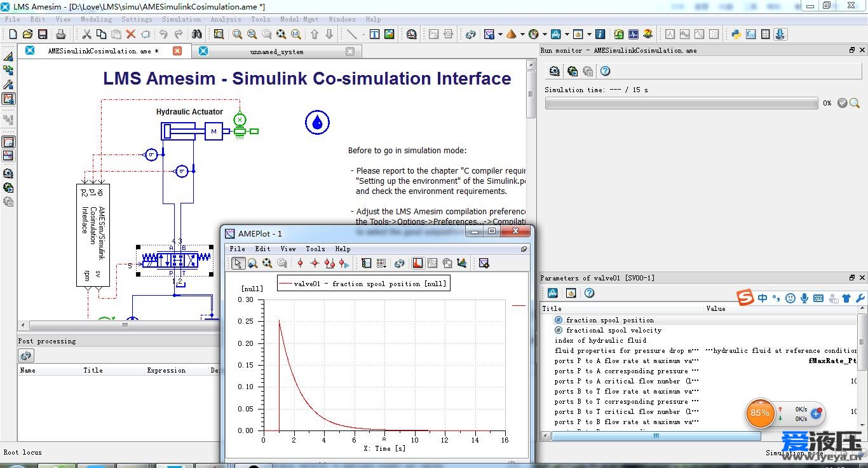Click valve01 plot legend in AMEPlot
The width and height of the screenshot is (868, 468).
[x=363, y=284]
